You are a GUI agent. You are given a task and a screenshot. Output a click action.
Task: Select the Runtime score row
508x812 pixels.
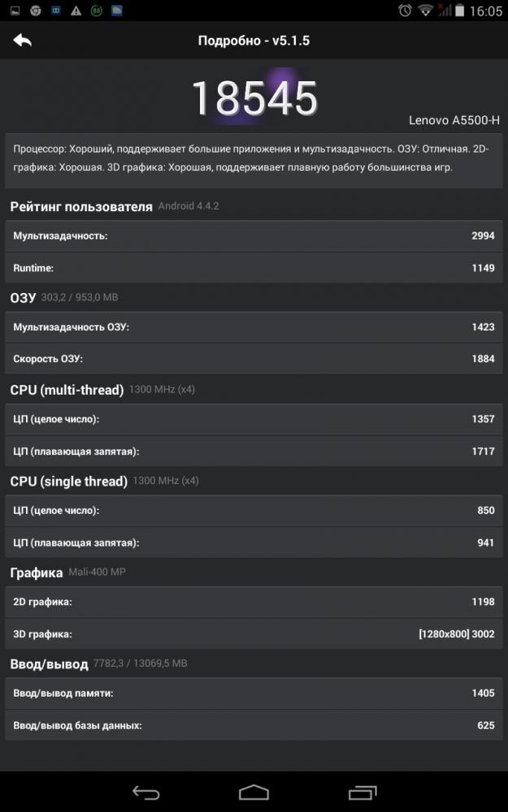[x=254, y=268]
